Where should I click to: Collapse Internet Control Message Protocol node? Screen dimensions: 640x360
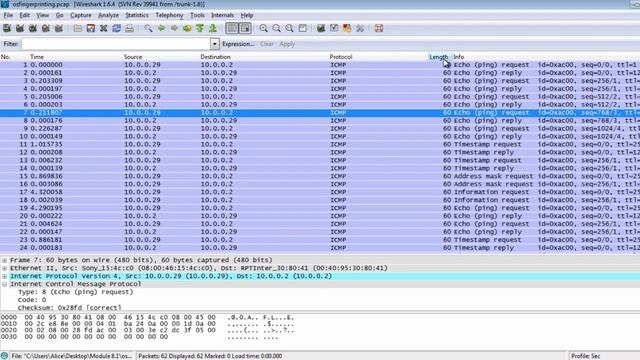click(4, 284)
